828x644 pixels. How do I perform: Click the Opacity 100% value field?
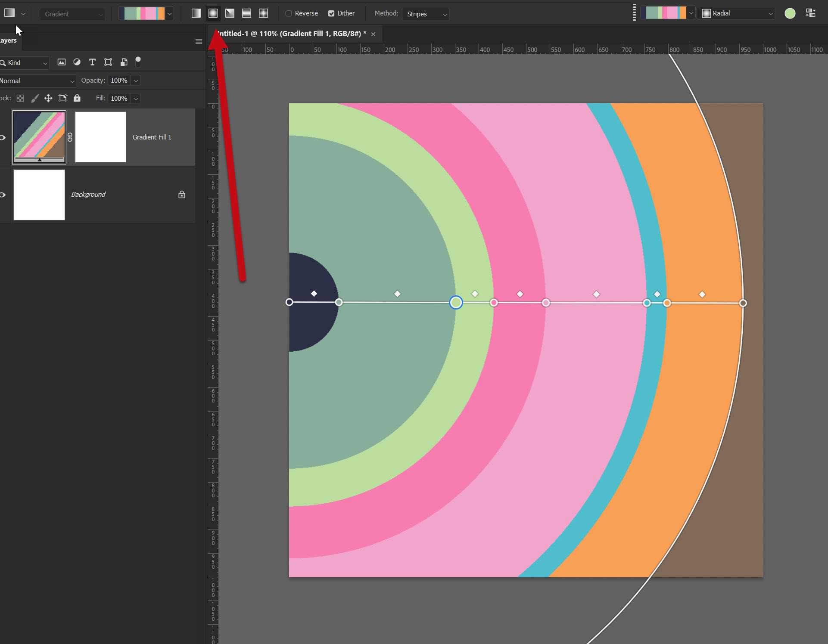119,80
